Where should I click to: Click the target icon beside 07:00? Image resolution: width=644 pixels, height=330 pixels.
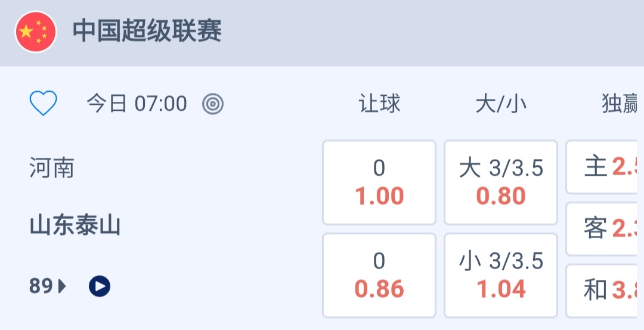click(x=213, y=104)
